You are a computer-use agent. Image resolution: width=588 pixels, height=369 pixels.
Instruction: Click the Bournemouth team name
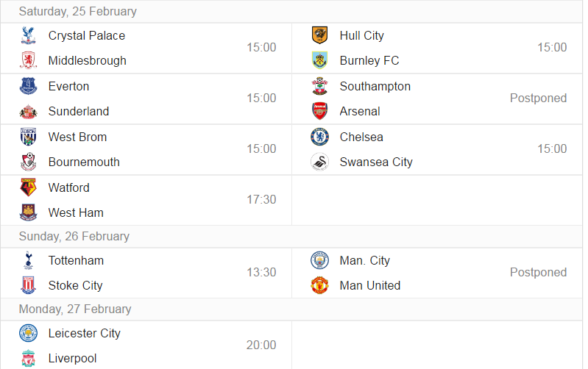pyautogui.click(x=84, y=162)
